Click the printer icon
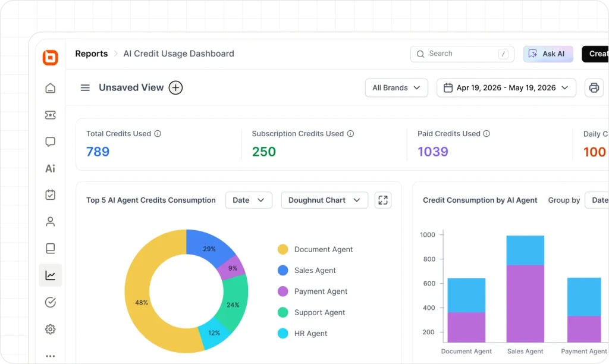This screenshot has width=609, height=364. point(594,88)
